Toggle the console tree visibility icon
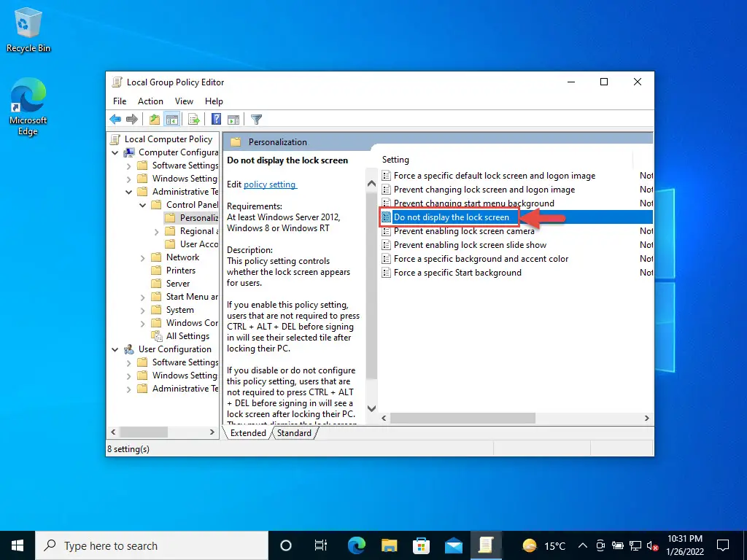747x560 pixels. pos(172,119)
